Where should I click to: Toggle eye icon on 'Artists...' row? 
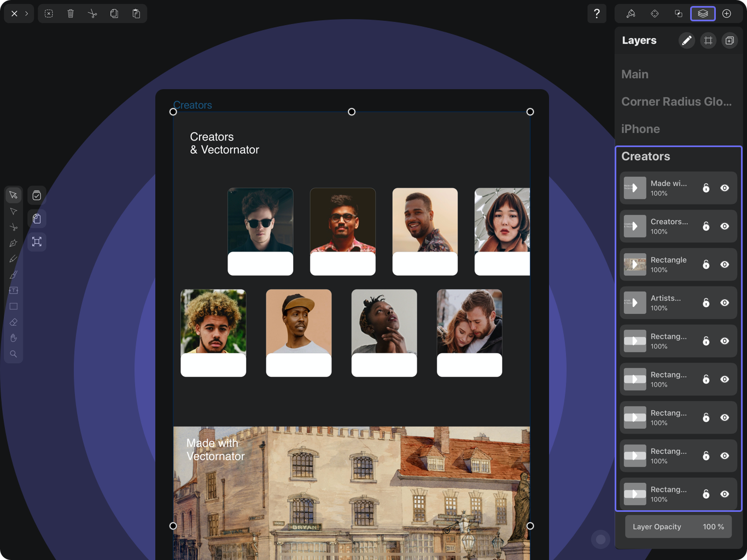tap(725, 303)
